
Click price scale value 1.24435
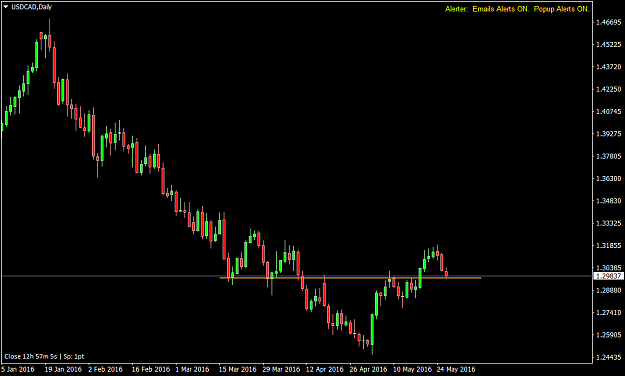[608, 357]
